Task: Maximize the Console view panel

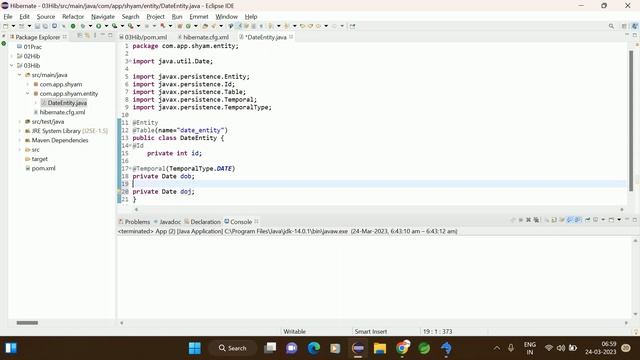Action: (635, 220)
